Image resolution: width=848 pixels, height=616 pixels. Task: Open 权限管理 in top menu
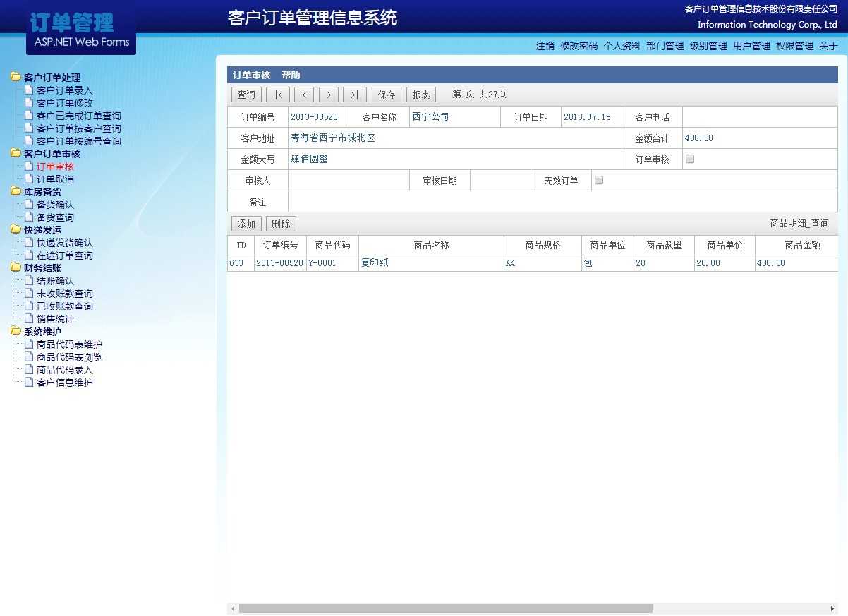tap(794, 46)
